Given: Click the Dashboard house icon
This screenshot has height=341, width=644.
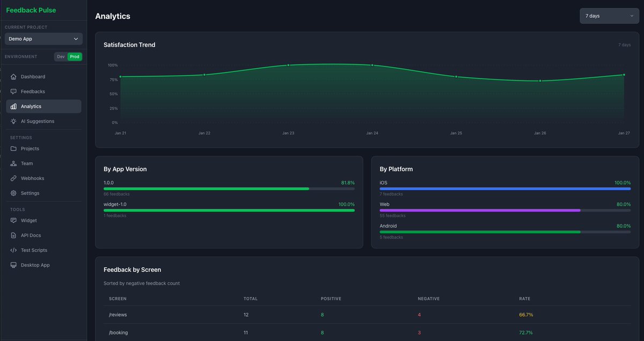Looking at the screenshot, I should 13,77.
